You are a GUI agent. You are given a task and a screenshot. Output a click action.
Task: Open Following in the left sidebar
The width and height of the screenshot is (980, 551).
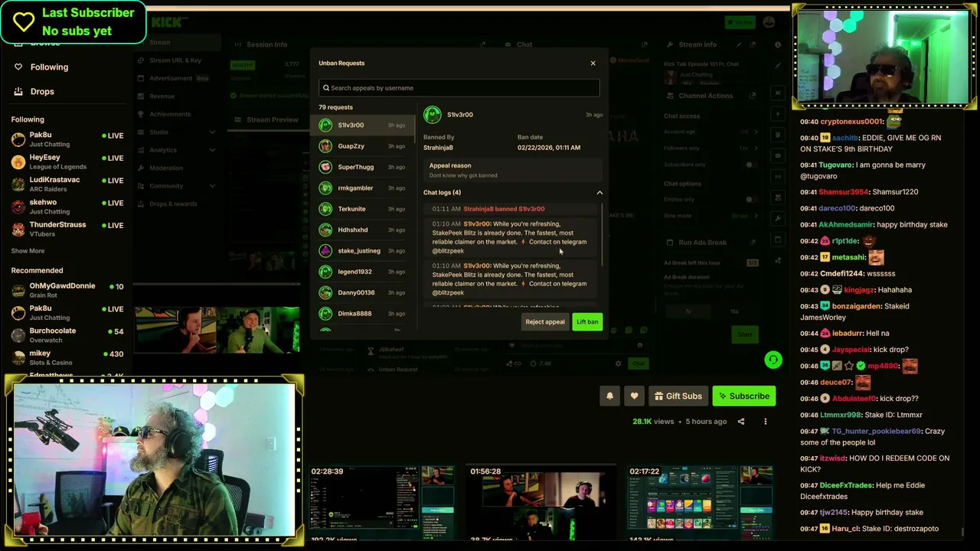[49, 67]
